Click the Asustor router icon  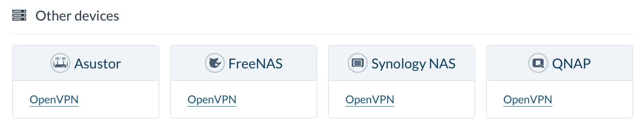[x=60, y=63]
